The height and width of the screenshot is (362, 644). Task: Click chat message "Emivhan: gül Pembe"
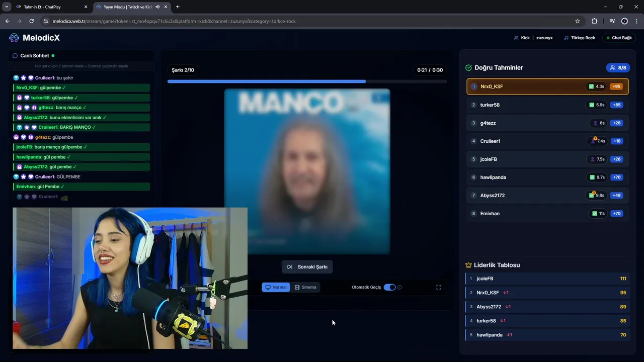coord(82,187)
